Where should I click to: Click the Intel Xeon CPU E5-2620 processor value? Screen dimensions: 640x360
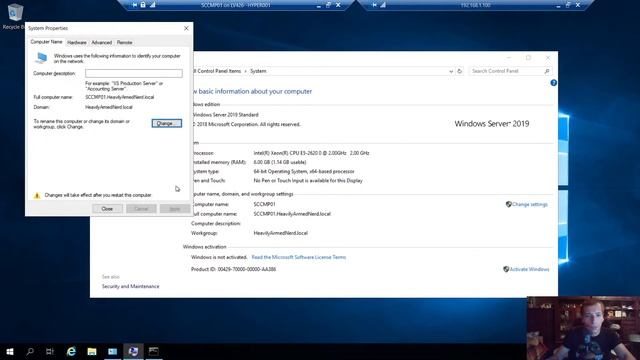[x=311, y=153]
